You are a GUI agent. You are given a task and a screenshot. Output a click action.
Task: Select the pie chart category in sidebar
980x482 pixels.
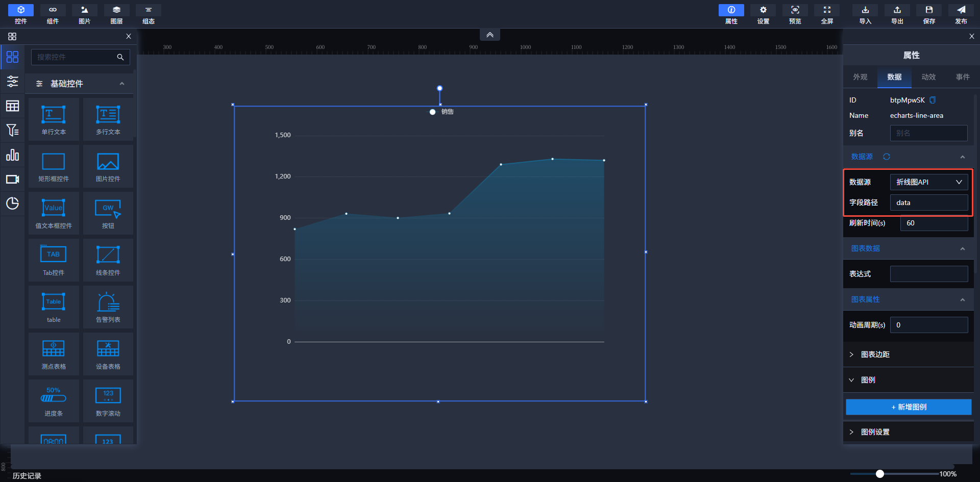tap(12, 203)
